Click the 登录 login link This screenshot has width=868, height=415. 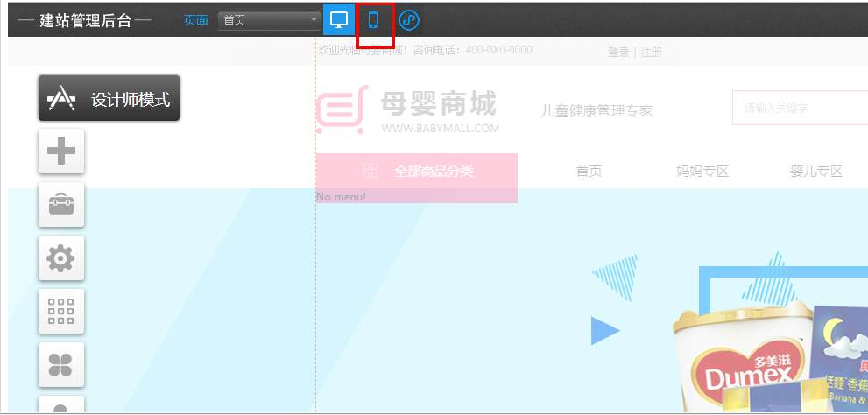[x=618, y=52]
